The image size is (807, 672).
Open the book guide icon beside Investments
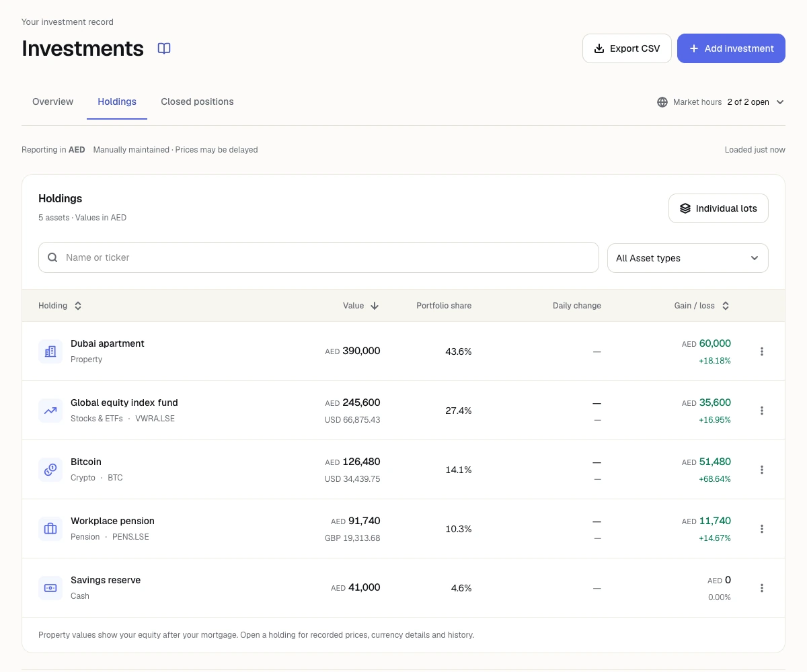coord(164,48)
